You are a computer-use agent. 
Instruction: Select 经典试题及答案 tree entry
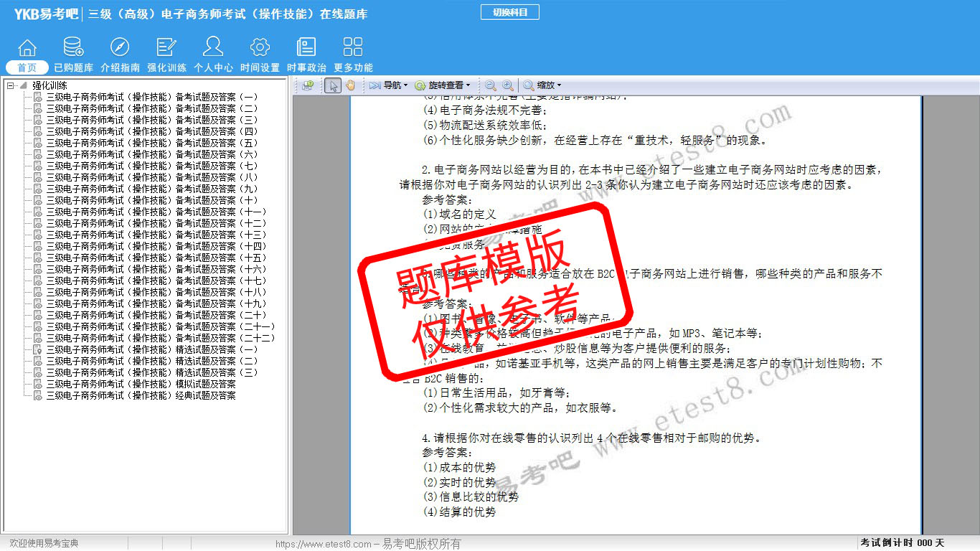click(141, 395)
